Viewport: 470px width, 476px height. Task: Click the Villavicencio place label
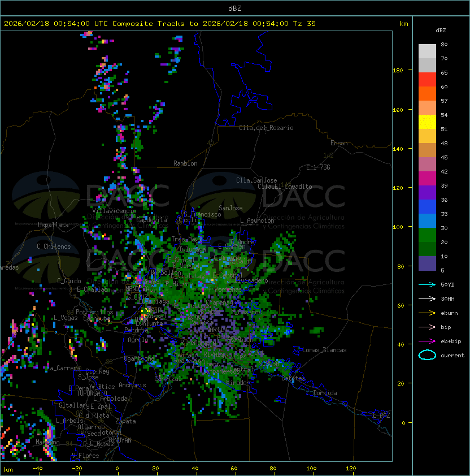tap(114, 211)
